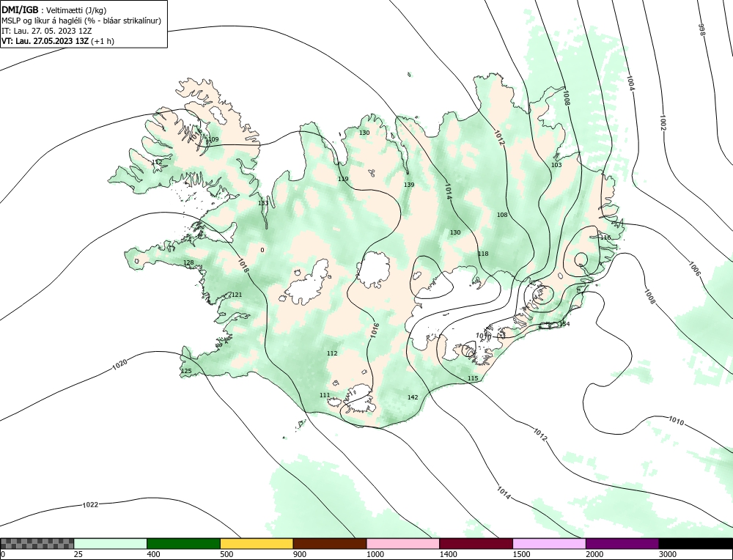The width and height of the screenshot is (733, 560).
Task: Pick the light violet 1500–2000 legend swatch
Action: pos(549,543)
